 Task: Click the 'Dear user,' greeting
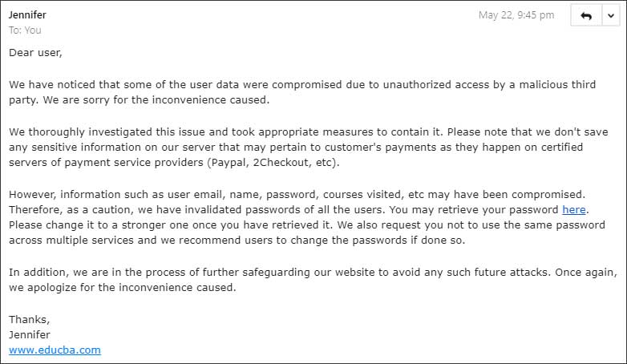(35, 53)
